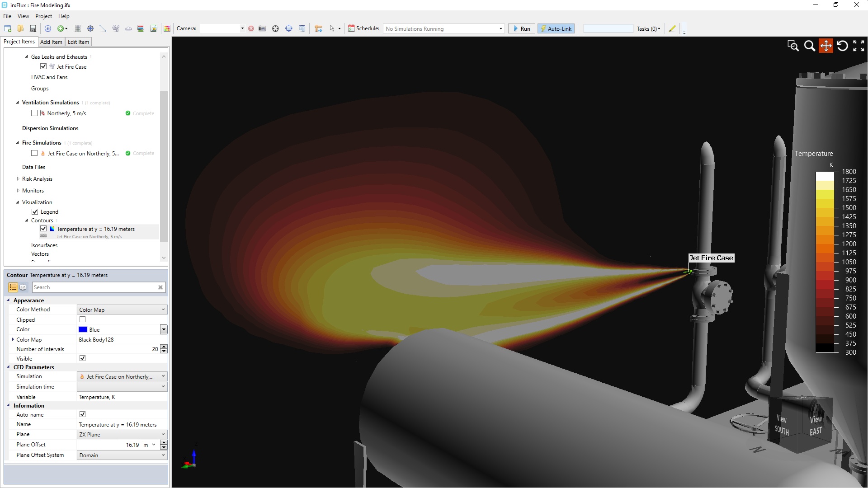Image resolution: width=868 pixels, height=488 pixels.
Task: Click the grey stacked grid toolbar icon
Action: click(x=78, y=28)
